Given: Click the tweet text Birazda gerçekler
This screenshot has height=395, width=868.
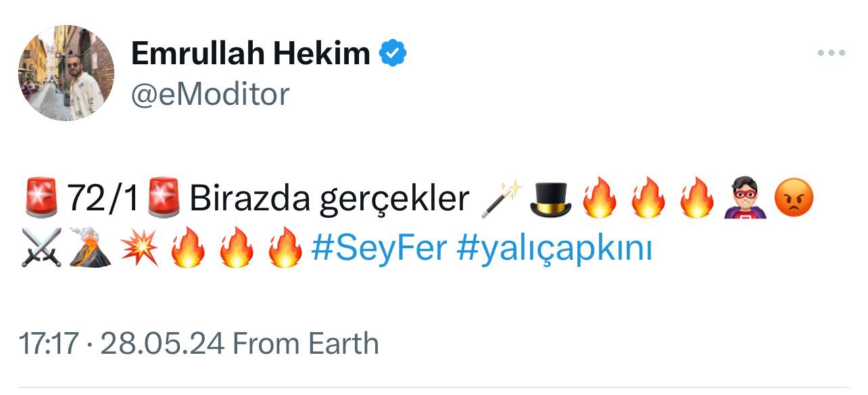Looking at the screenshot, I should [x=329, y=200].
